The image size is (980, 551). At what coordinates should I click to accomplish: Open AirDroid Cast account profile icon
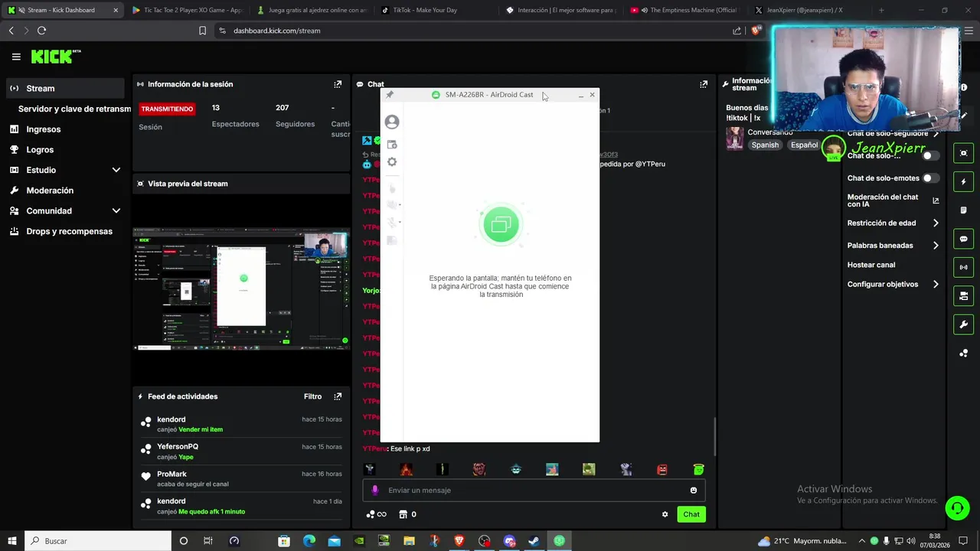coord(392,122)
